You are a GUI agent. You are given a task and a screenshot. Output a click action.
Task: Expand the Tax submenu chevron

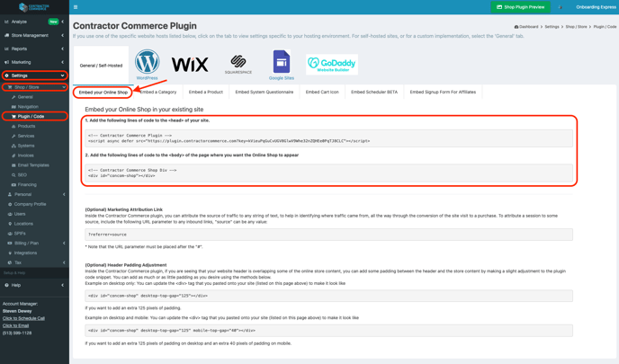[64, 262]
